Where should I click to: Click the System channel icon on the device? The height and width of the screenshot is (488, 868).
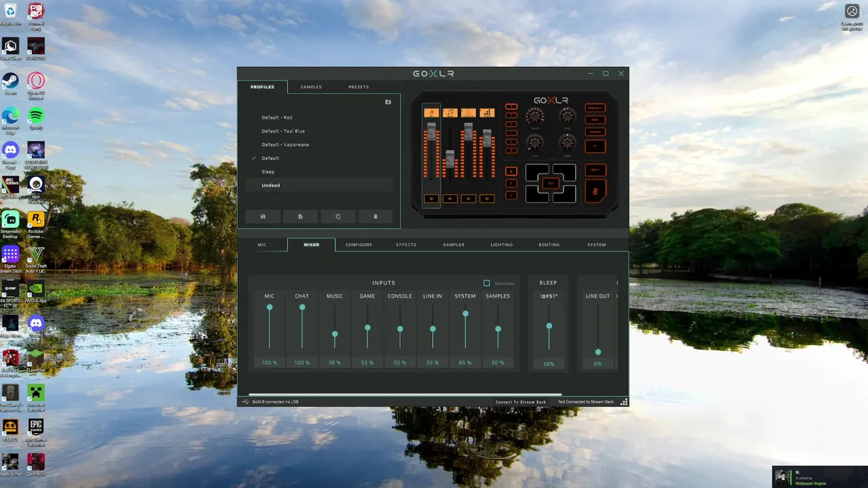[x=488, y=113]
